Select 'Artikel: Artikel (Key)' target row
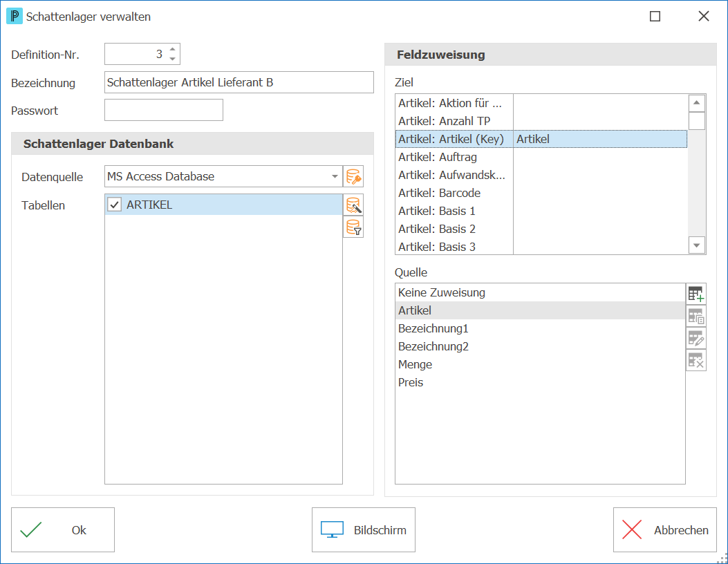728x564 pixels. pos(541,139)
